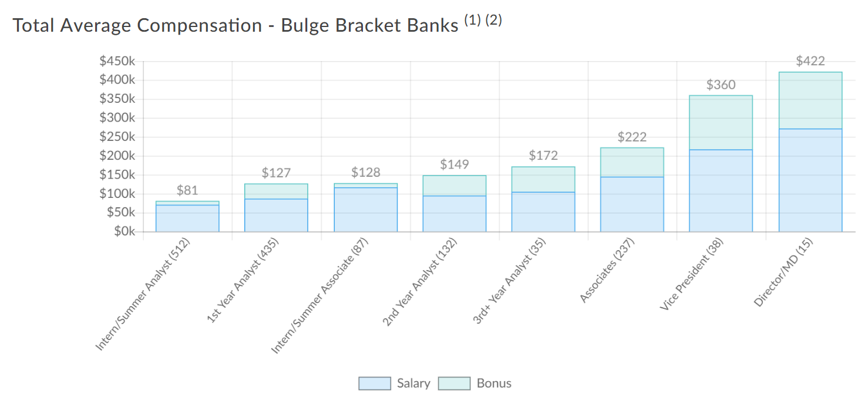Click the $360 total value label
The image size is (868, 407).
721,85
